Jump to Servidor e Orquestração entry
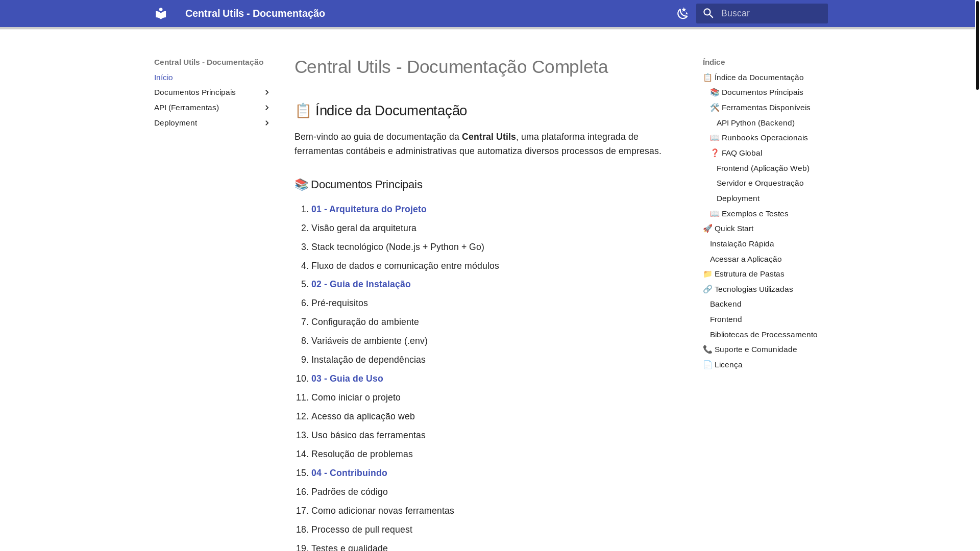This screenshot has width=980, height=551. [x=760, y=183]
